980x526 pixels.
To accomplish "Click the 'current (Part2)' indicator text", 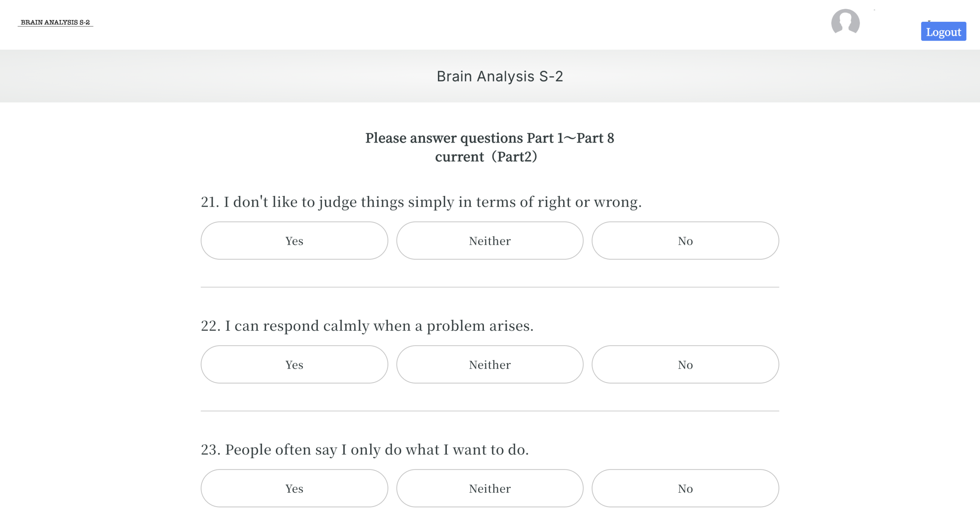I will point(486,157).
